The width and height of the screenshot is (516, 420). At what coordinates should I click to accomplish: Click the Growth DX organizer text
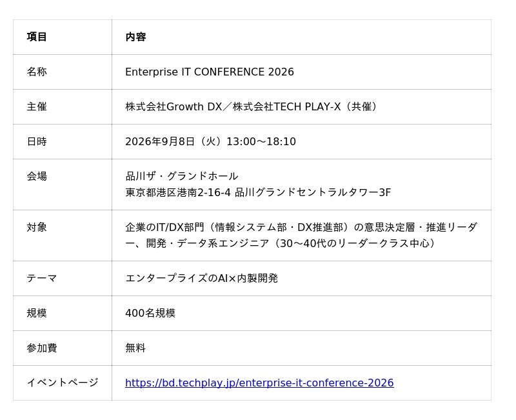[195, 106]
